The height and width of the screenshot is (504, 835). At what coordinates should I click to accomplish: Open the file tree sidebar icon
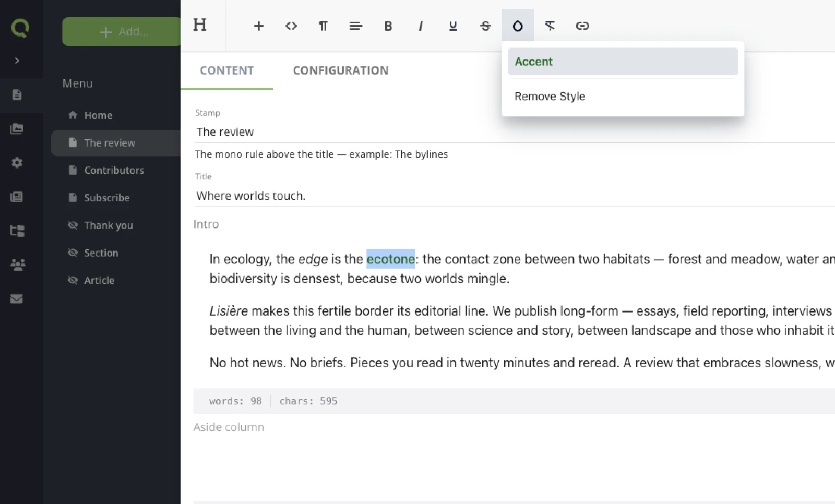coord(17,231)
